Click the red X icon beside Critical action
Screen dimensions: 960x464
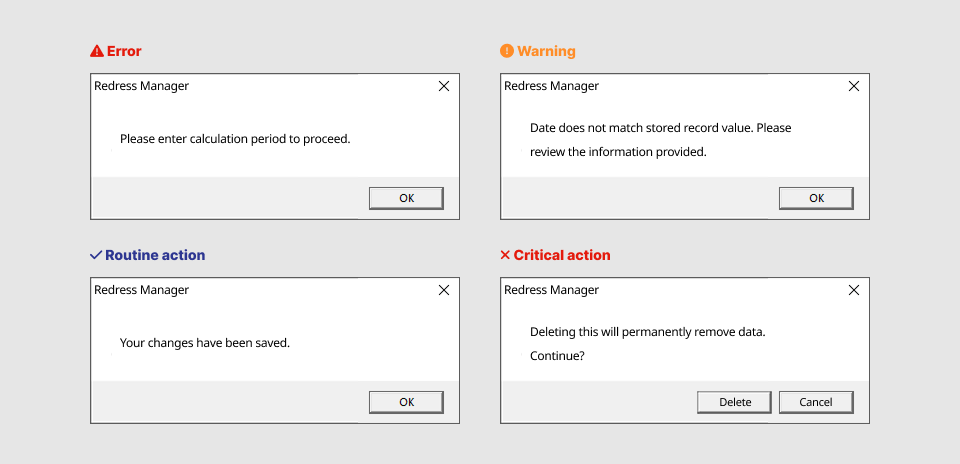(505, 255)
